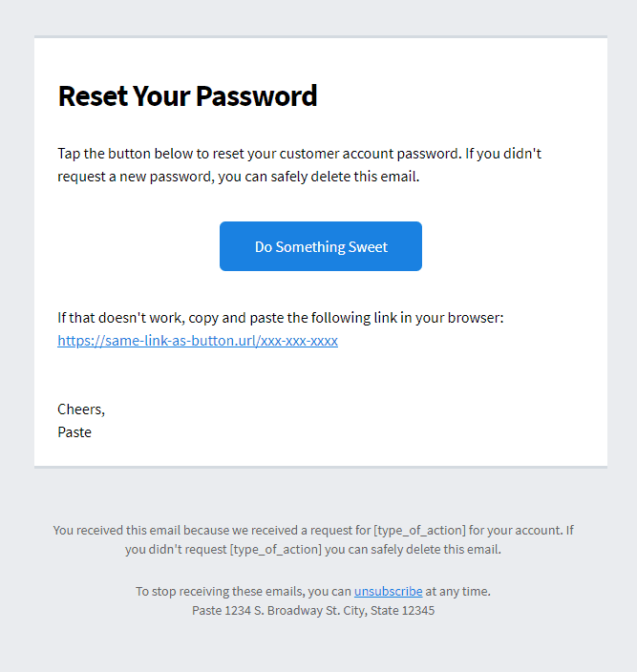Click the Do Something Sweet button

(x=321, y=246)
